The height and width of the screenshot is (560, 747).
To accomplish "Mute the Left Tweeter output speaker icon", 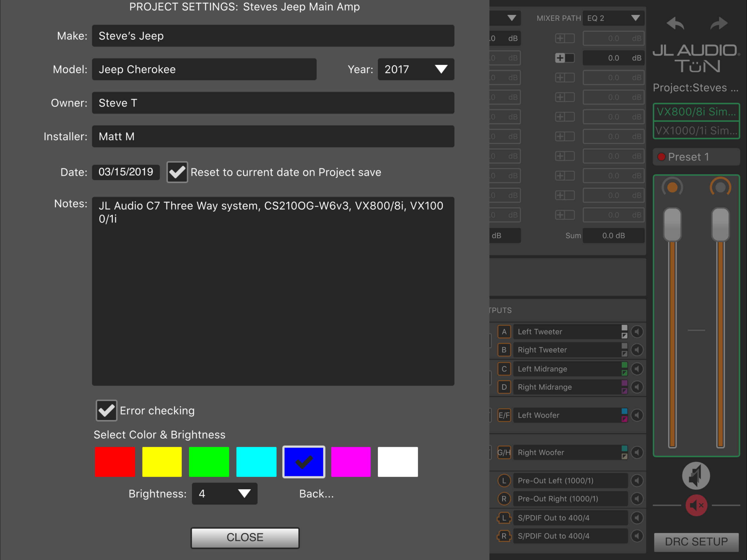I will tap(637, 332).
